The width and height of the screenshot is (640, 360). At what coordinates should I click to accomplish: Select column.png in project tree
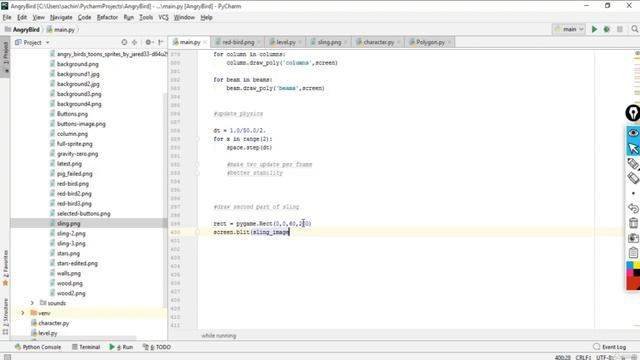coord(72,134)
